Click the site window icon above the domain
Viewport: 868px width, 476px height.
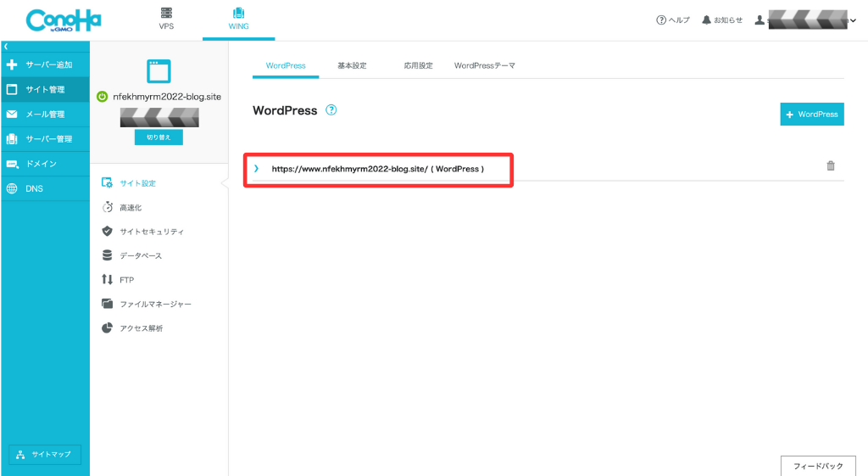point(159,71)
